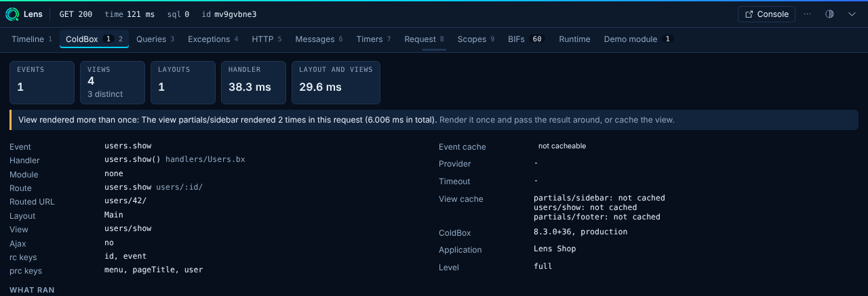Click prc keys menu, pageTitle, user
This screenshot has width=868, height=296.
click(x=153, y=270)
